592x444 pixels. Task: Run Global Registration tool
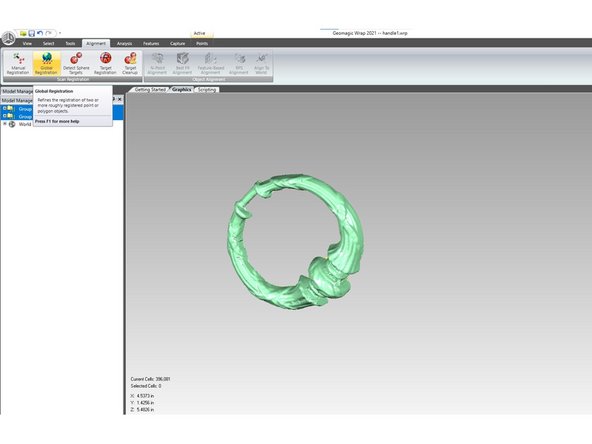click(x=46, y=63)
